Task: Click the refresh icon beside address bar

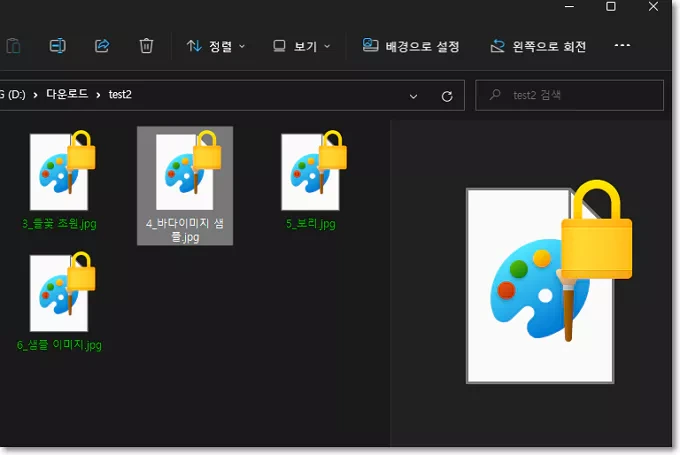Action: 447,96
